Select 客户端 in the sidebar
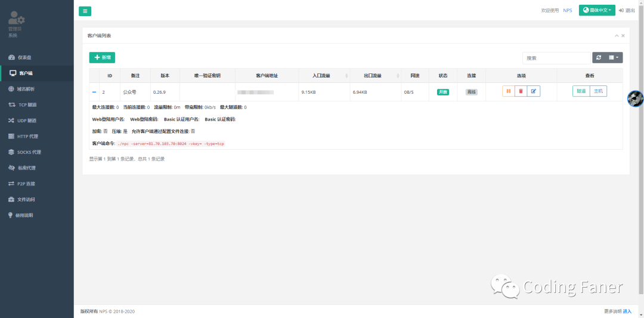This screenshot has width=644, height=318. (37, 73)
